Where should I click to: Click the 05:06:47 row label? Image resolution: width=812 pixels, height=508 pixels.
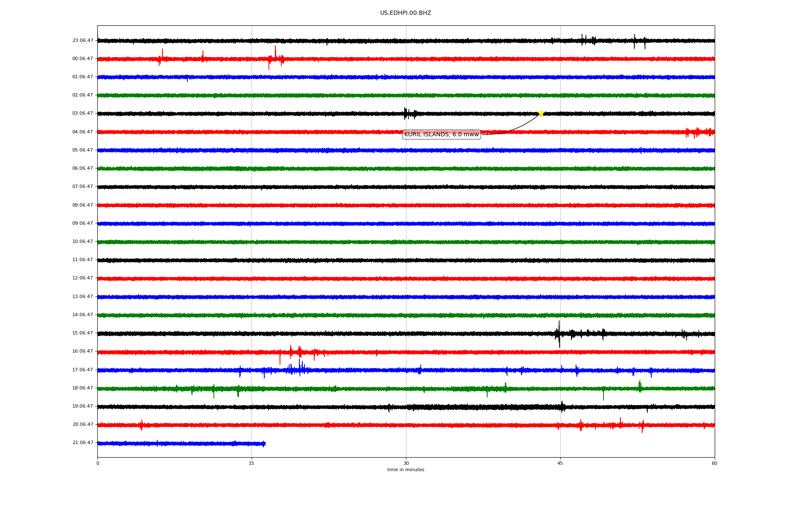tap(83, 150)
